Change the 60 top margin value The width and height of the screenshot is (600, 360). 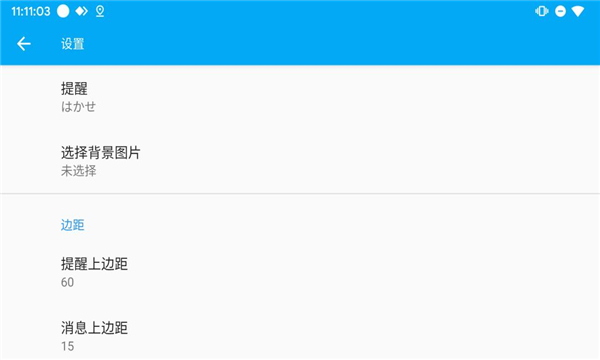67,282
